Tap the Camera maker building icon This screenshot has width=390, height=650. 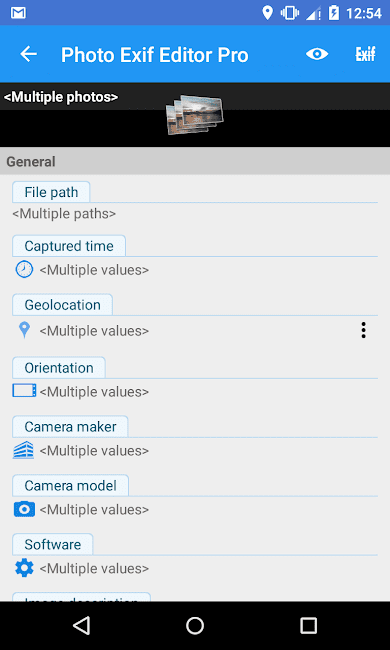tap(24, 450)
